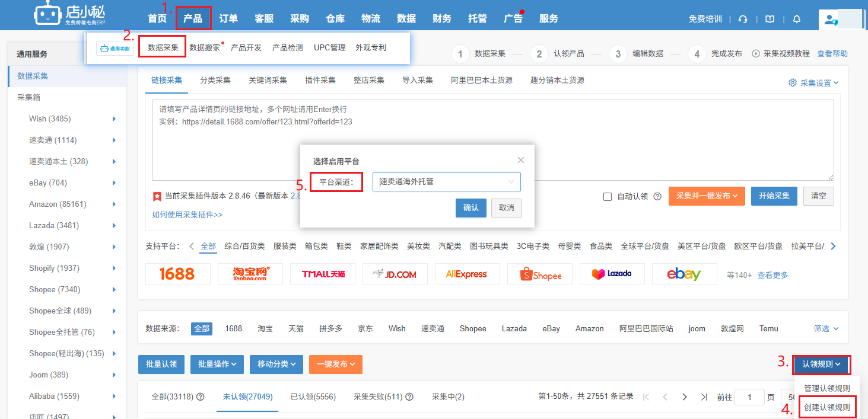Select 采集箱 in the sidebar

click(x=29, y=97)
